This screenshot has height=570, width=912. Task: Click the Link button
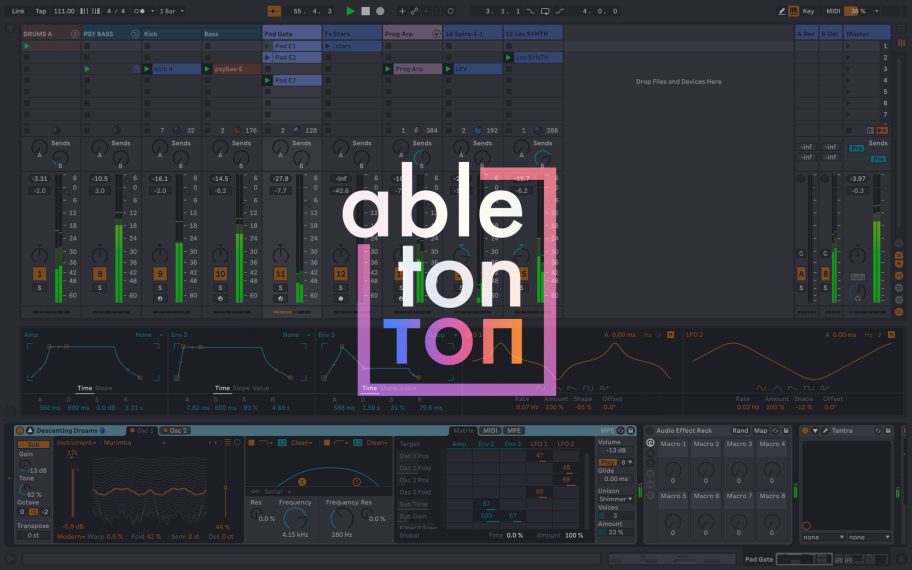pos(18,11)
